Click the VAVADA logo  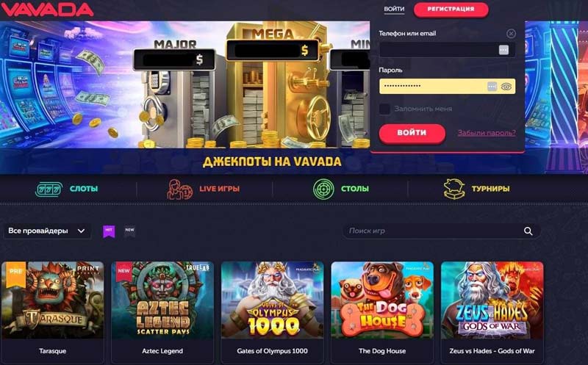(x=47, y=10)
